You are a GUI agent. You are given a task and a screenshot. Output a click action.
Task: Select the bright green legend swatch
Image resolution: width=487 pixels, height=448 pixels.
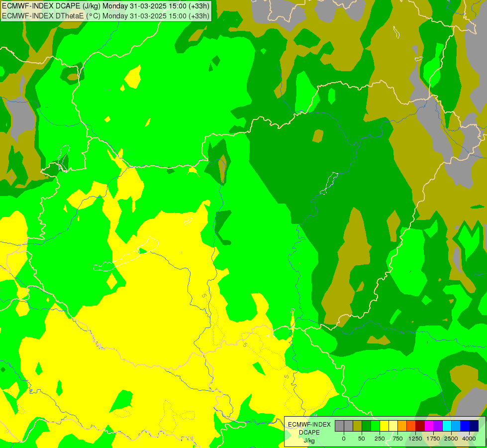click(x=375, y=426)
